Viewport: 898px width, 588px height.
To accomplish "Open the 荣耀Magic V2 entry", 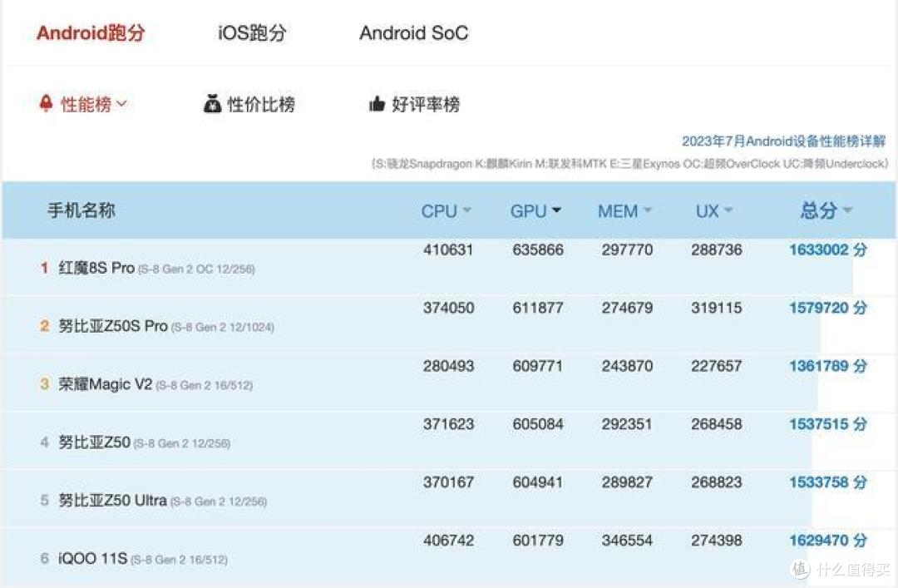I will 106,384.
